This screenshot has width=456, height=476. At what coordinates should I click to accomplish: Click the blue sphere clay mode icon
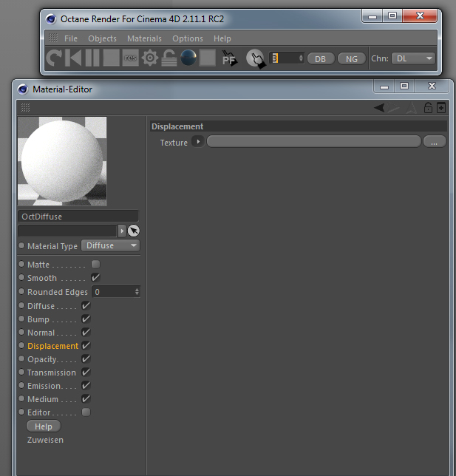pos(188,58)
